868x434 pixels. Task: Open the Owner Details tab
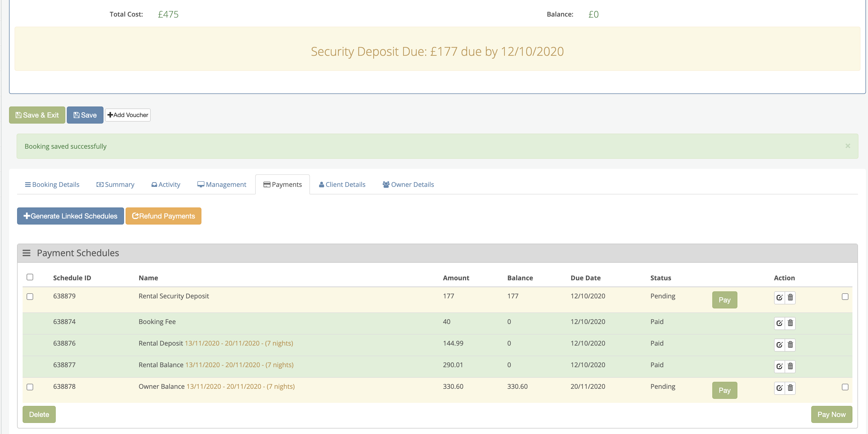tap(408, 185)
